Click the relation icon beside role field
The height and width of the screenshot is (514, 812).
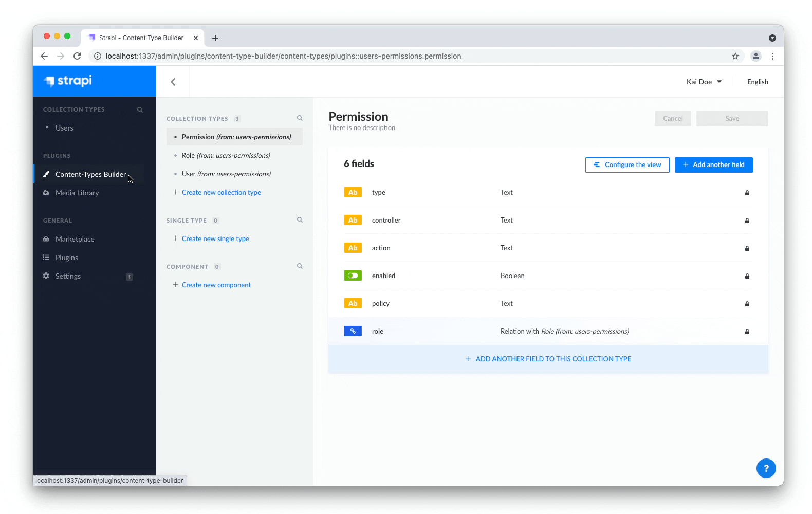pos(353,331)
